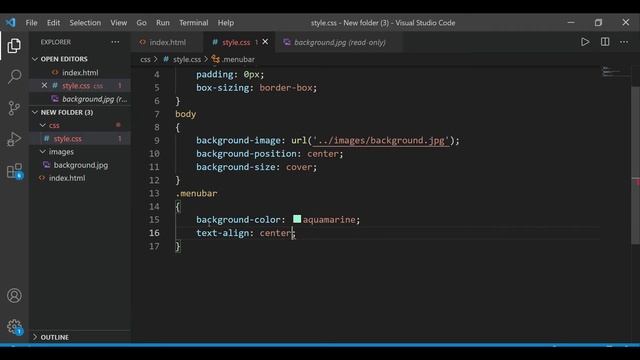The width and height of the screenshot is (640, 360).
Task: Click 'text-align' property on line 16
Action: point(222,233)
